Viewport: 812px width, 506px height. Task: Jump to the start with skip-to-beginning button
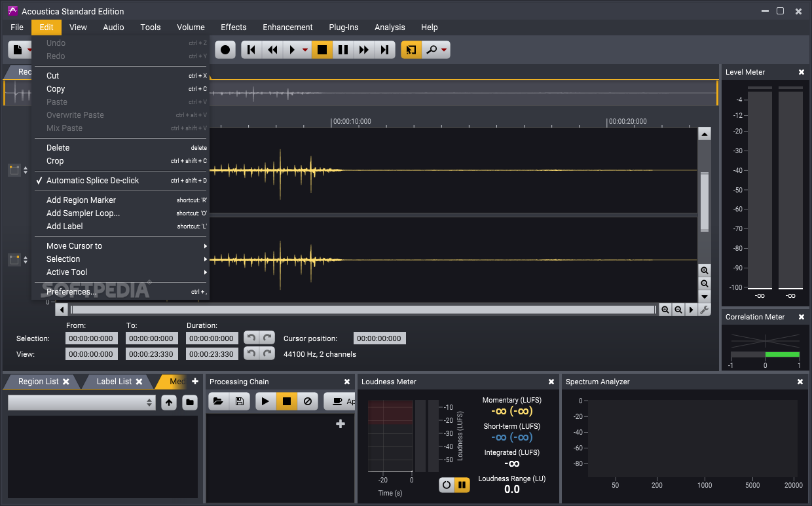click(x=251, y=50)
